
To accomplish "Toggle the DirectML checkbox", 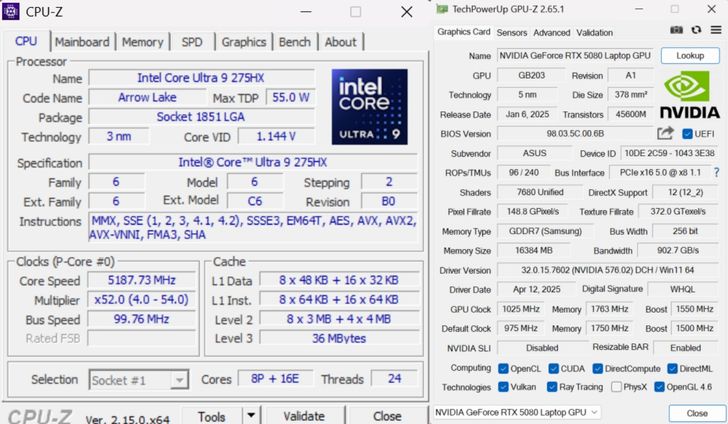I will pyautogui.click(x=672, y=369).
